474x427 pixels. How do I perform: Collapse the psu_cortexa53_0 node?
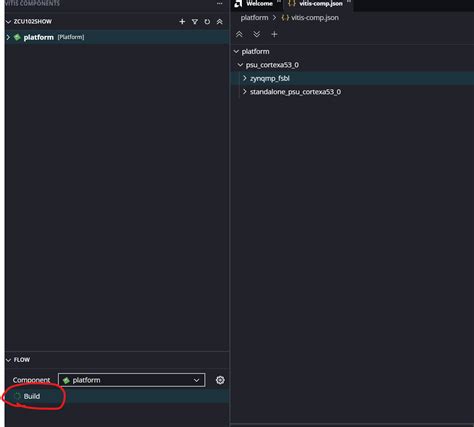point(240,65)
